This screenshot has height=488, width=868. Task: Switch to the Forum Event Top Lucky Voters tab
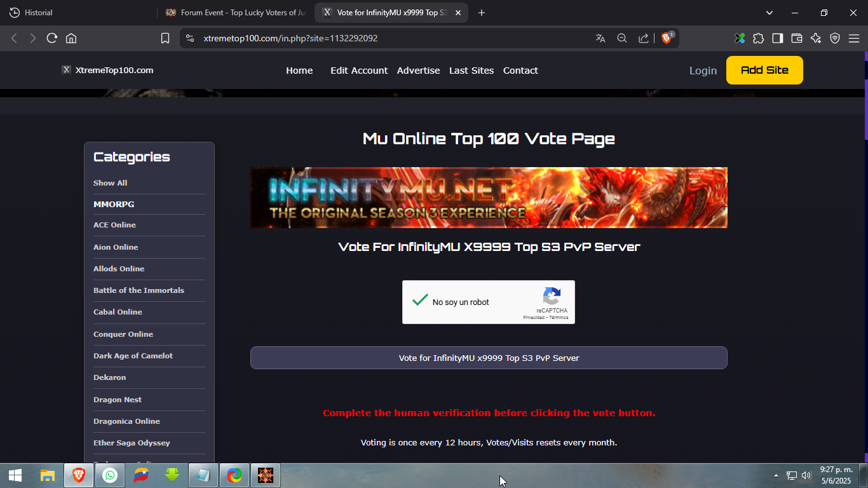tap(236, 13)
